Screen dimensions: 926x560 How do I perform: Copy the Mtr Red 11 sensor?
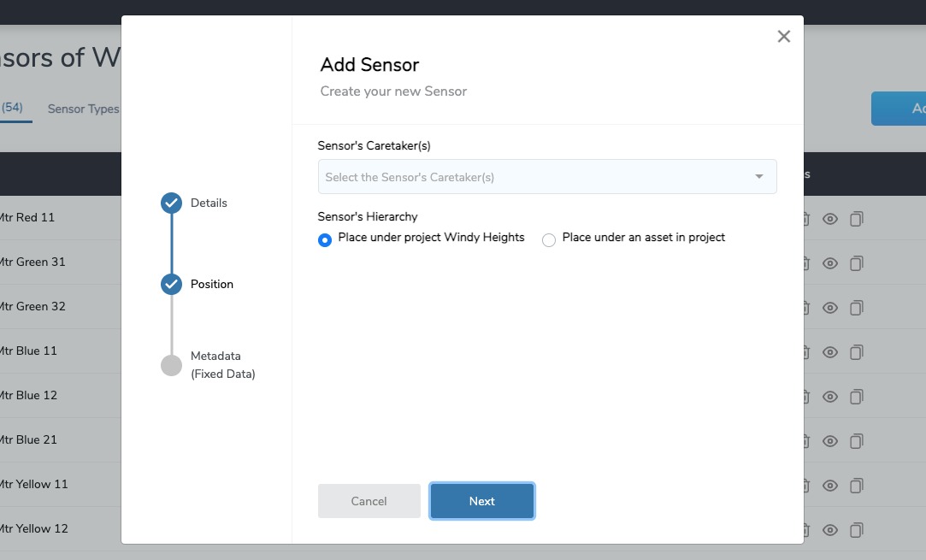[856, 219]
